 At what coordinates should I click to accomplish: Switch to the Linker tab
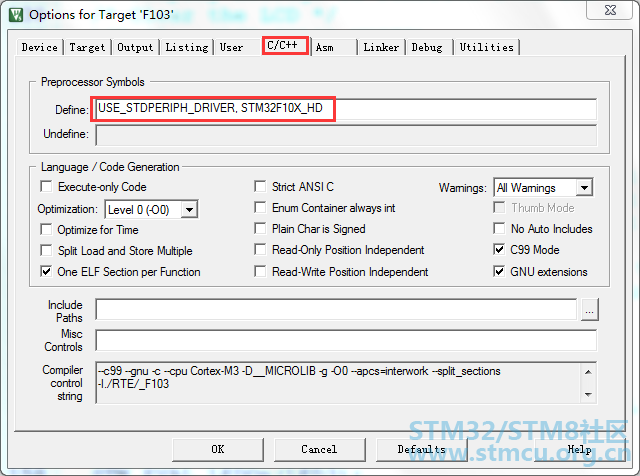click(x=381, y=47)
